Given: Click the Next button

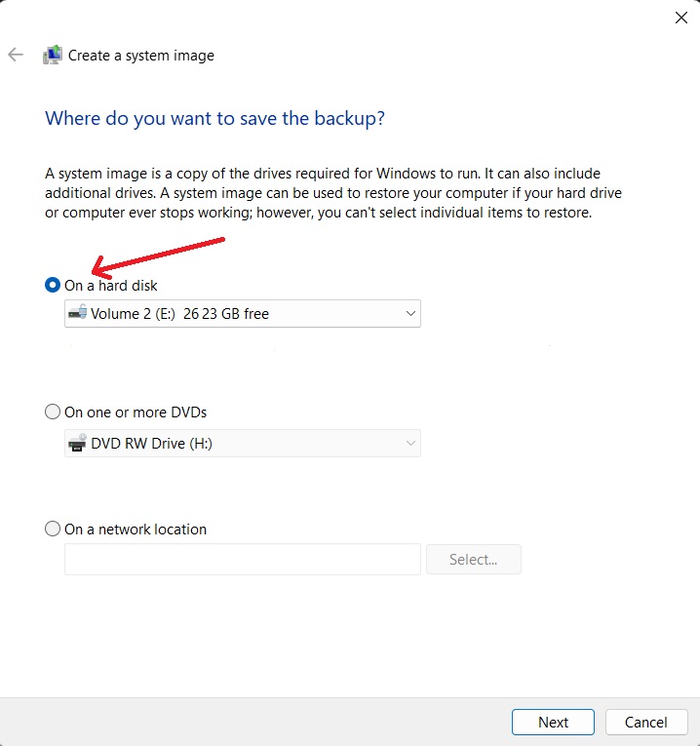Looking at the screenshot, I should [553, 722].
